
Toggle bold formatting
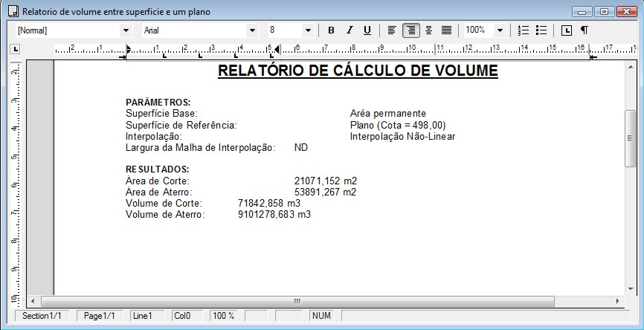point(331,30)
